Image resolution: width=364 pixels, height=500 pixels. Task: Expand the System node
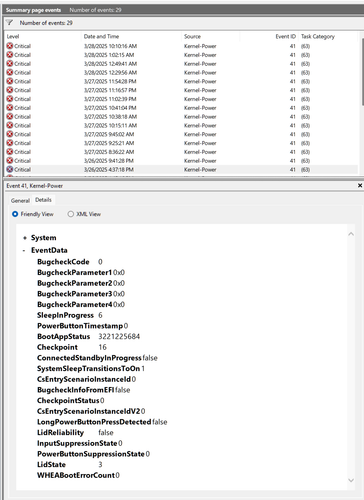(x=25, y=238)
